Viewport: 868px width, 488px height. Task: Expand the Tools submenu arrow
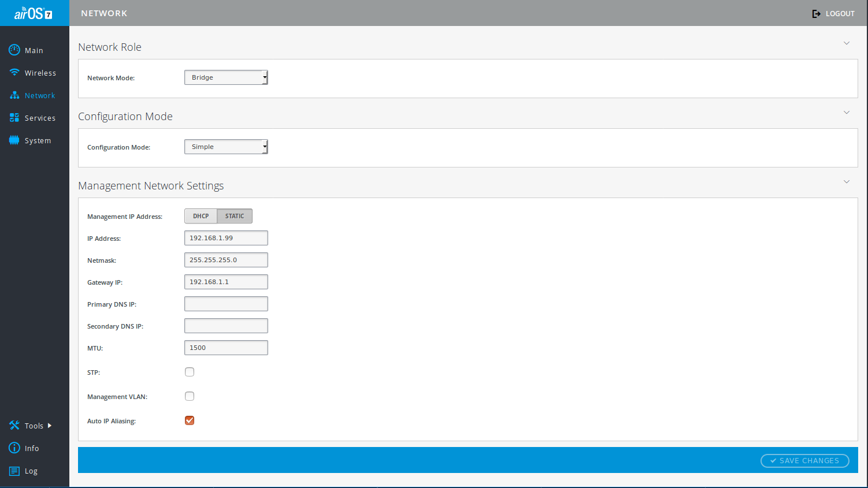50,426
